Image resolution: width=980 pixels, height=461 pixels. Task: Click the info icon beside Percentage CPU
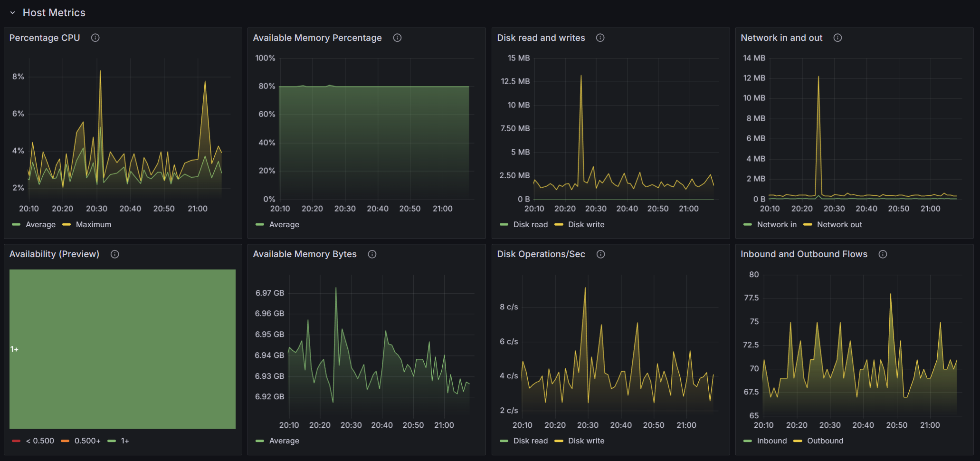pyautogui.click(x=95, y=38)
